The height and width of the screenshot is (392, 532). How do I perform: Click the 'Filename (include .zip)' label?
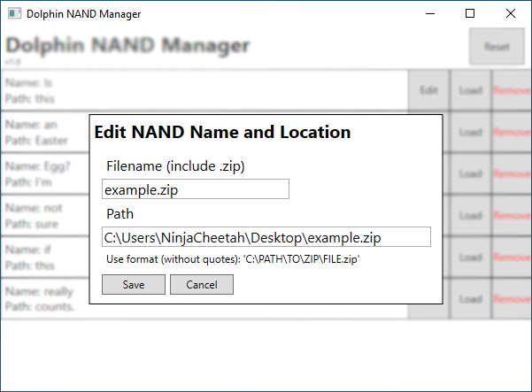[x=175, y=166]
